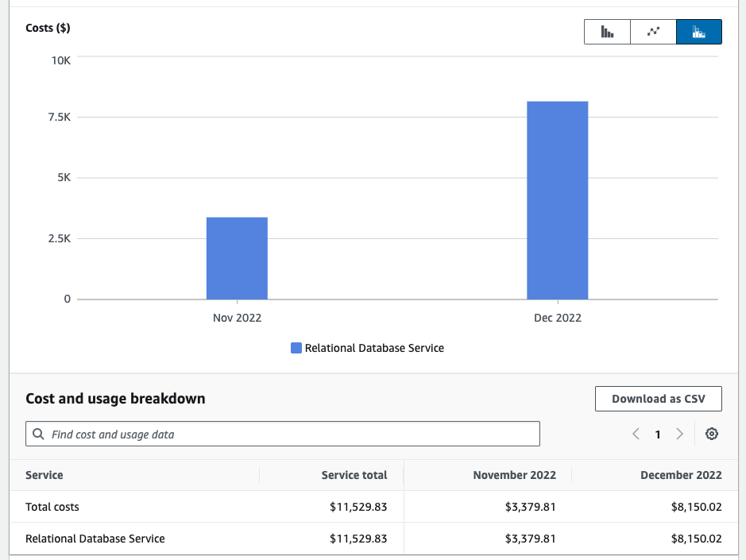Viewport: 746px width, 560px height.
Task: Click the Relational Database Service legend swatch
Action: pos(296,347)
